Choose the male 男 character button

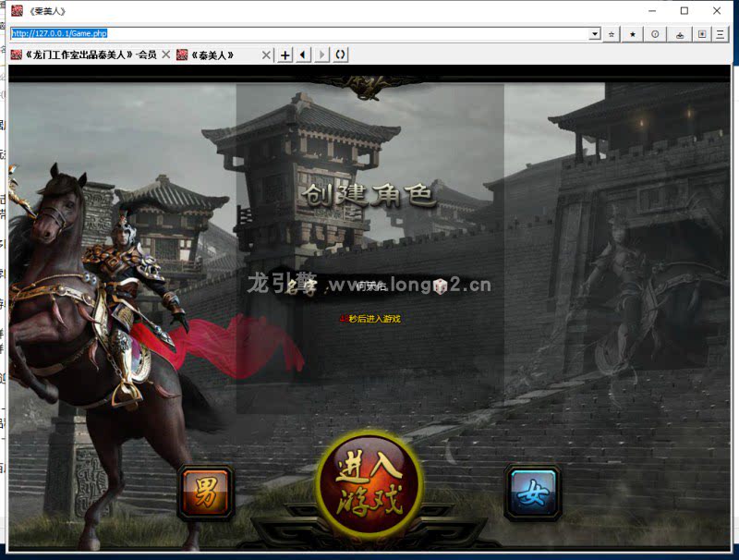pyautogui.click(x=206, y=493)
